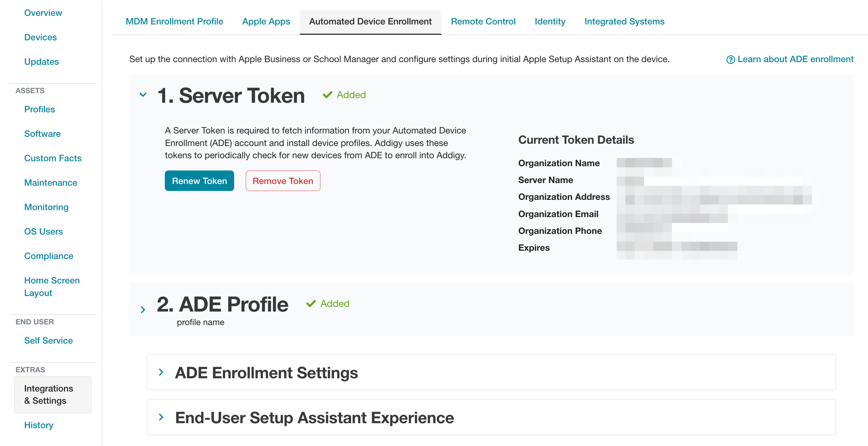Viewport: 868px width, 446px height.
Task: Open the Apple Apps tab
Action: [x=266, y=21]
